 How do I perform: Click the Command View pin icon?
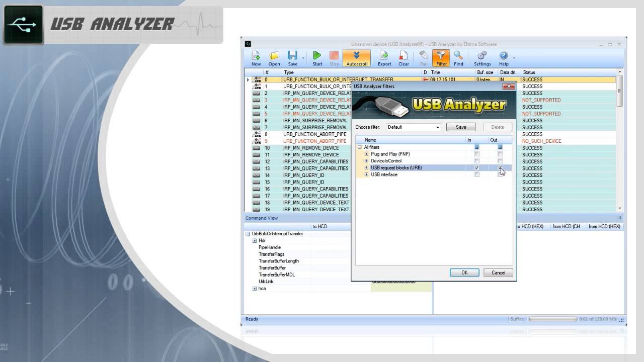click(620, 218)
